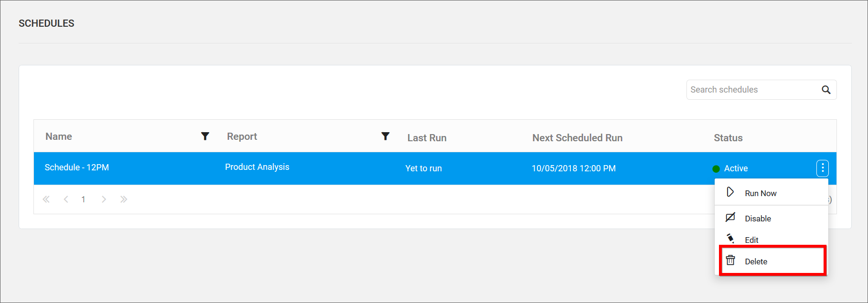The image size is (868, 303).
Task: Select Run Now from context menu
Action: [772, 193]
